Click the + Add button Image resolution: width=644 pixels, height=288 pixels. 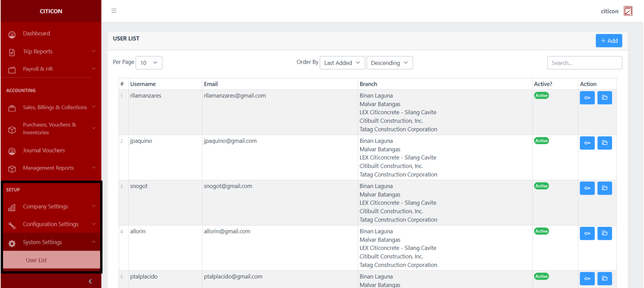point(609,41)
